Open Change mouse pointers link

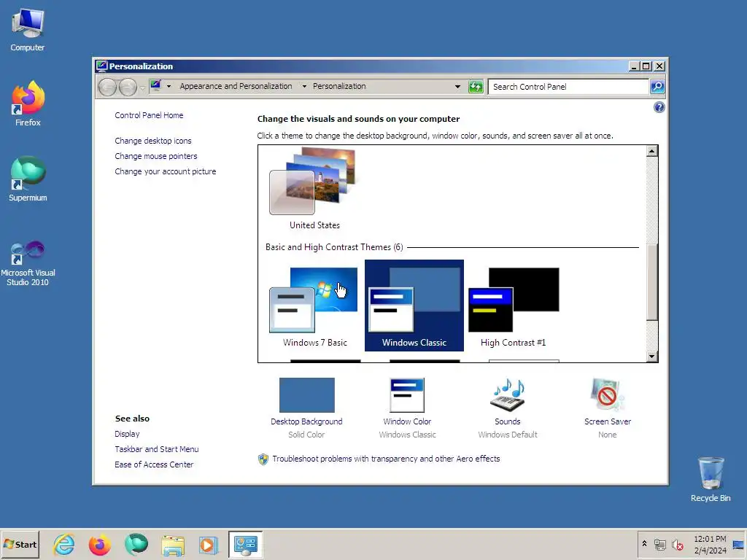[x=156, y=156]
